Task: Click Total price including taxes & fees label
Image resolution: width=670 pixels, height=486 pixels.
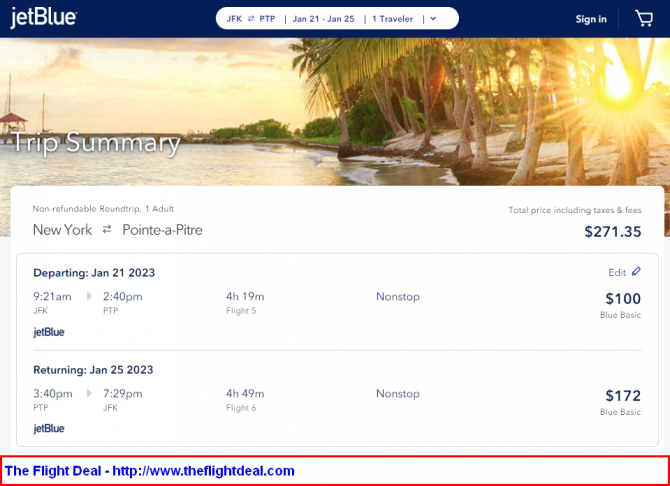Action: [x=575, y=210]
